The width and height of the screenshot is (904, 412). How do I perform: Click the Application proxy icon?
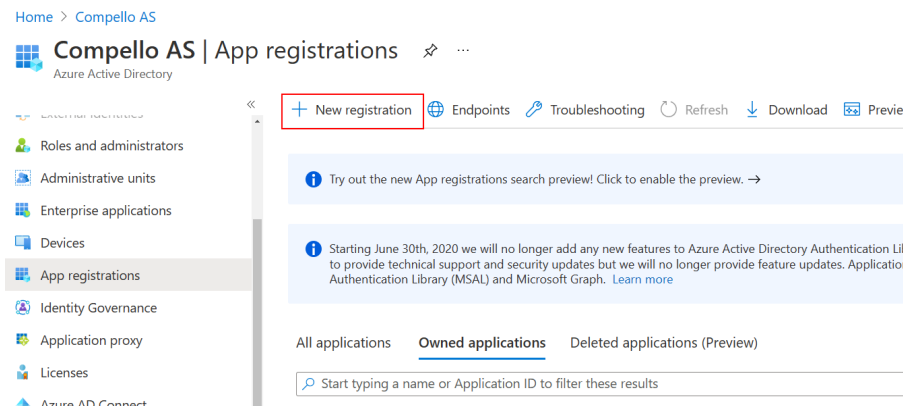(x=22, y=340)
